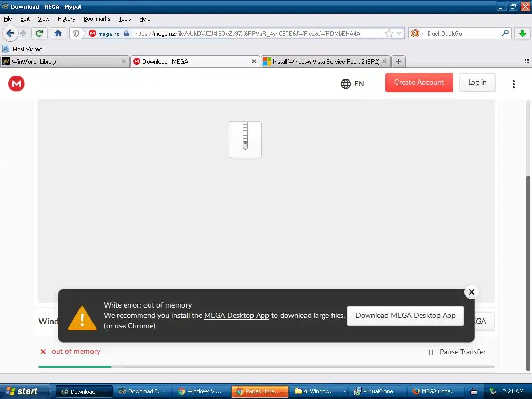Follow the MEGA Desktop App link
The image size is (532, 399).
pyautogui.click(x=236, y=315)
